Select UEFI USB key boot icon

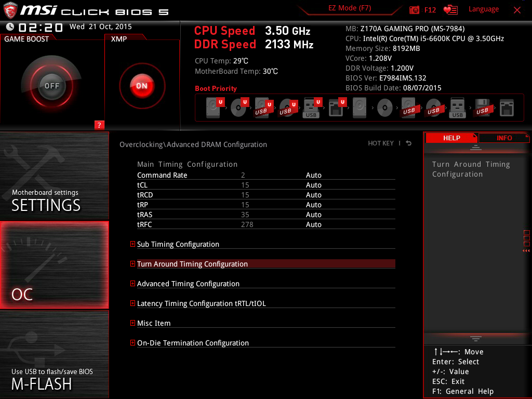[312, 108]
